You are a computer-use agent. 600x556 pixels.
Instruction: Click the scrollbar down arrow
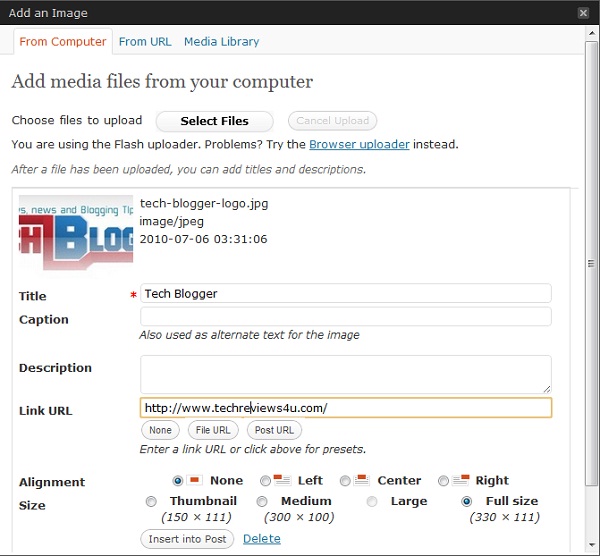pos(592,545)
